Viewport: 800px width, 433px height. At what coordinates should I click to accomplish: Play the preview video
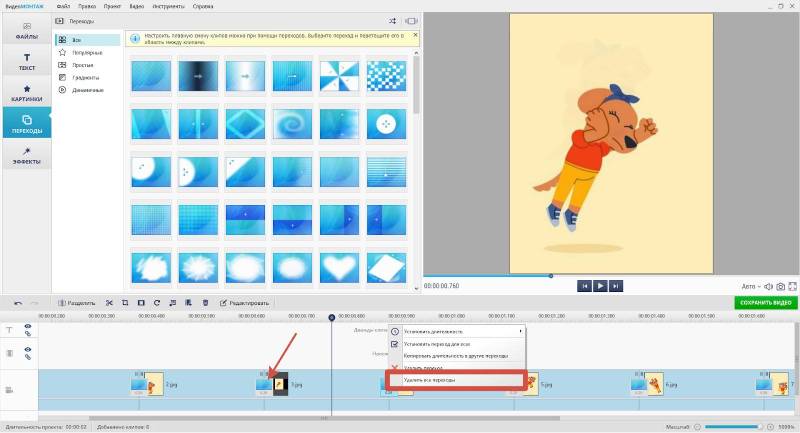600,286
